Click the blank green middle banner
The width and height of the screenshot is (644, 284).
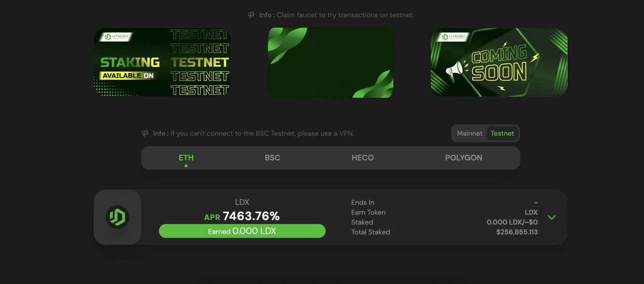tap(330, 62)
